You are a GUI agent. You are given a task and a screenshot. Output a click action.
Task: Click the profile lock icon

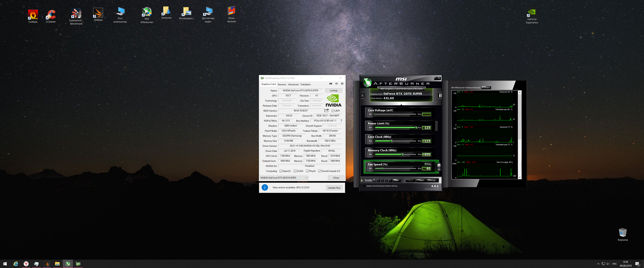362,180
